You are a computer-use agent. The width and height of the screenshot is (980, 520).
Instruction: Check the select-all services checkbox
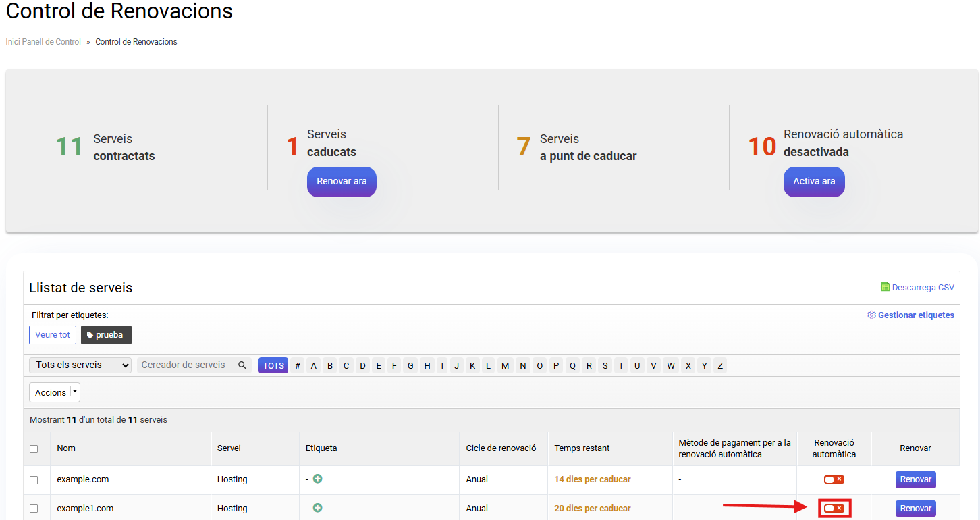[34, 448]
